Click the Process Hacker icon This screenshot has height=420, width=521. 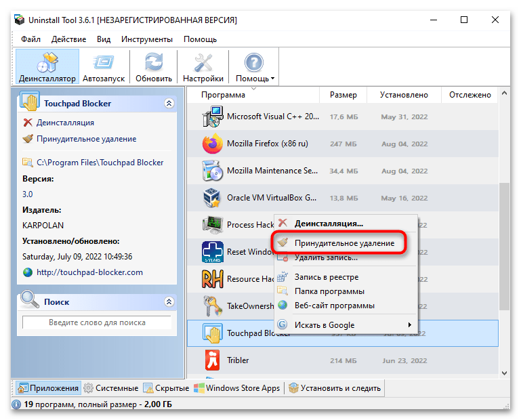point(212,225)
